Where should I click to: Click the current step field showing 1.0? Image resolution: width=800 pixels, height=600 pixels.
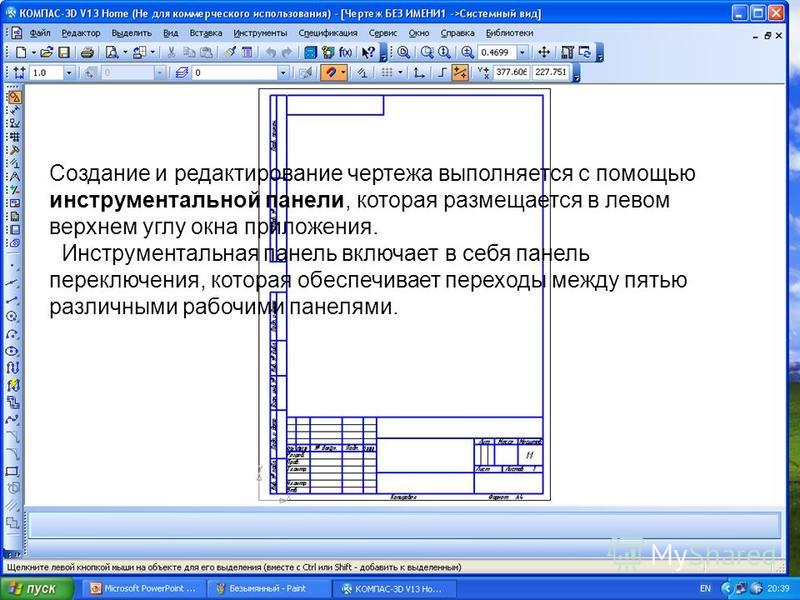47,73
